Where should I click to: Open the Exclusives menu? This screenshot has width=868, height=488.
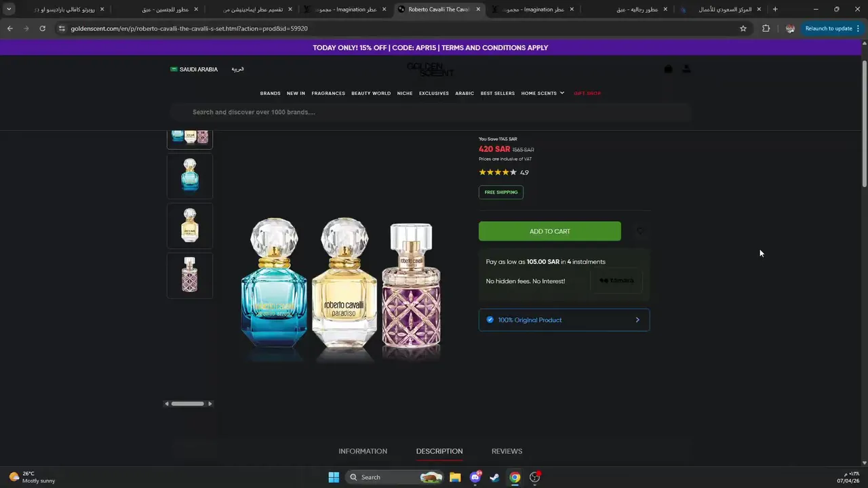434,94
